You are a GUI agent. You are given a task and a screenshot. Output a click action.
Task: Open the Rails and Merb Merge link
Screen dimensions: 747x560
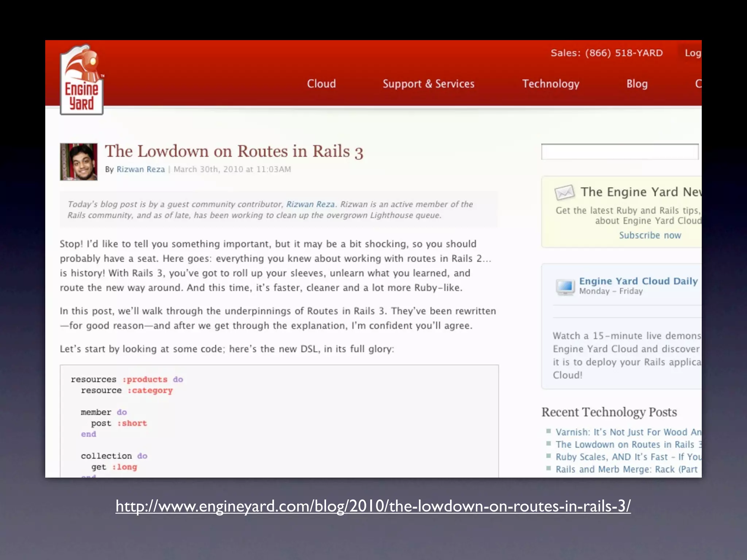point(626,469)
